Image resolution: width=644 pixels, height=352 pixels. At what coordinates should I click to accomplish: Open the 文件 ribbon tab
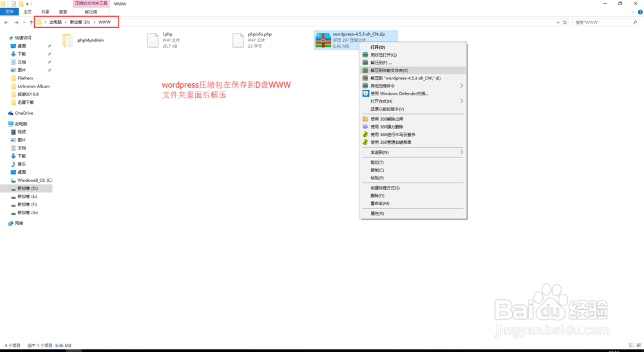coord(10,12)
